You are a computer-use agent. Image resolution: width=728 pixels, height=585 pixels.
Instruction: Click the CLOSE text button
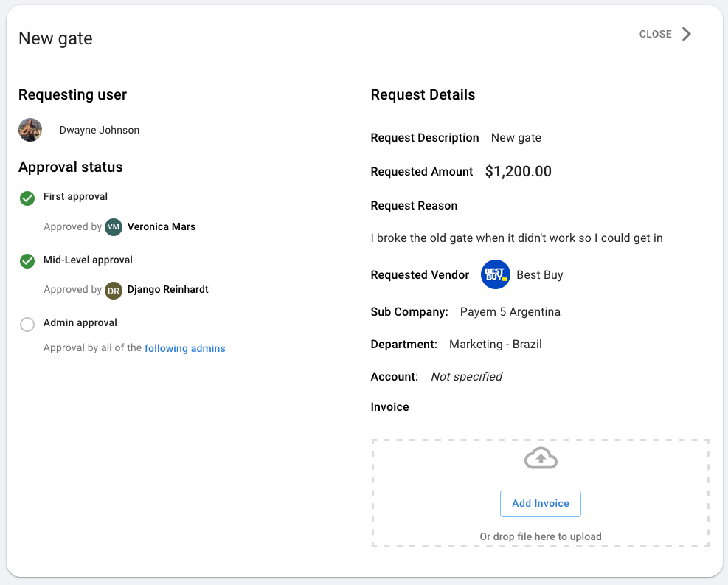655,34
